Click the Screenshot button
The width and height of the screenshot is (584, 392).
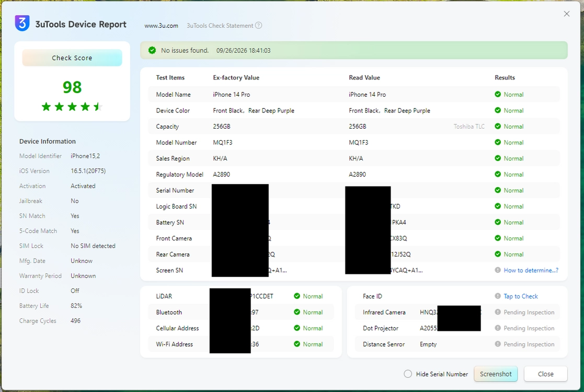click(x=495, y=374)
